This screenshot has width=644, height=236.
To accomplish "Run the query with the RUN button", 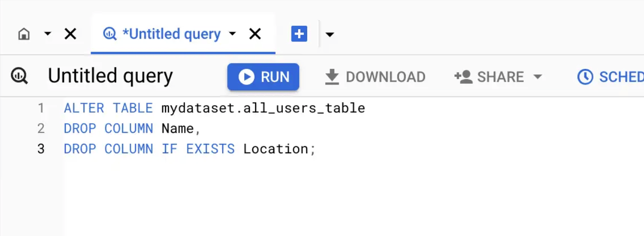I will pyautogui.click(x=263, y=77).
